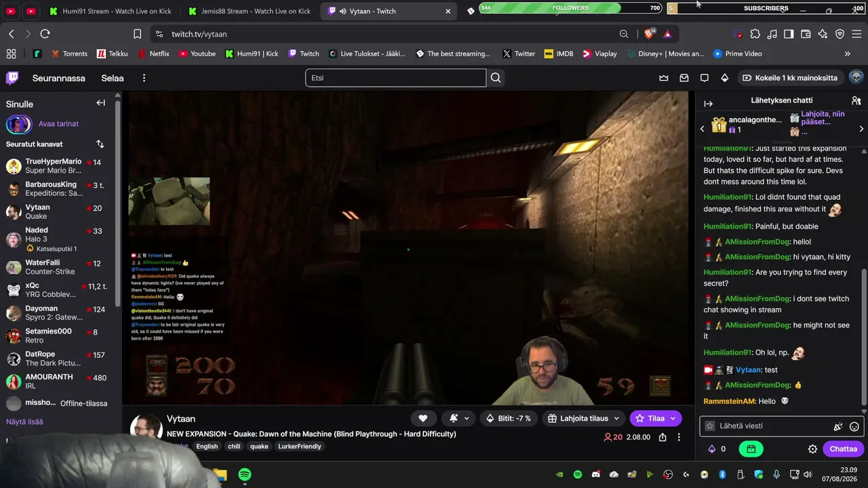This screenshot has width=868, height=488.
Task: Open the user avatar menu
Action: (x=856, y=78)
